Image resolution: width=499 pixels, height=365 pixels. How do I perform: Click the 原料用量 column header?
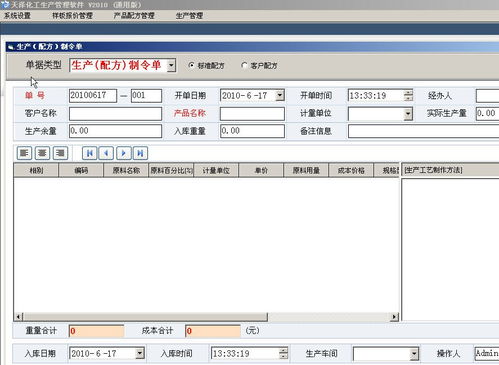[x=306, y=170]
